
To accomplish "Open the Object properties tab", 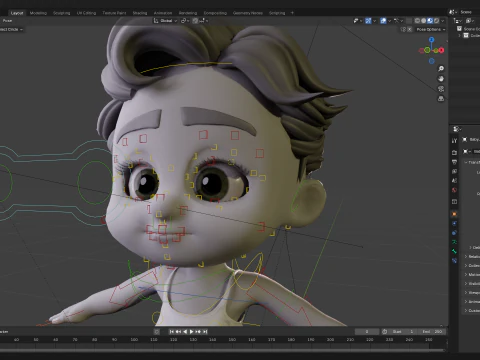I will click(454, 214).
